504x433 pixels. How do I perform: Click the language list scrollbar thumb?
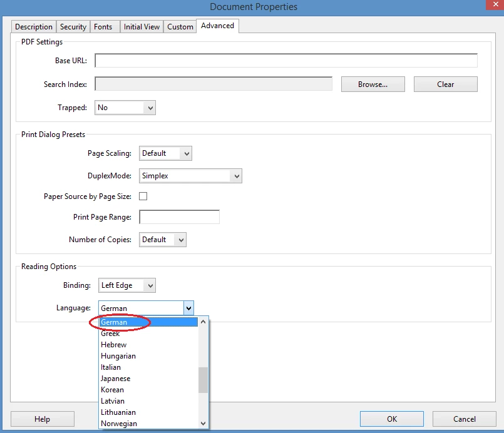click(x=203, y=380)
